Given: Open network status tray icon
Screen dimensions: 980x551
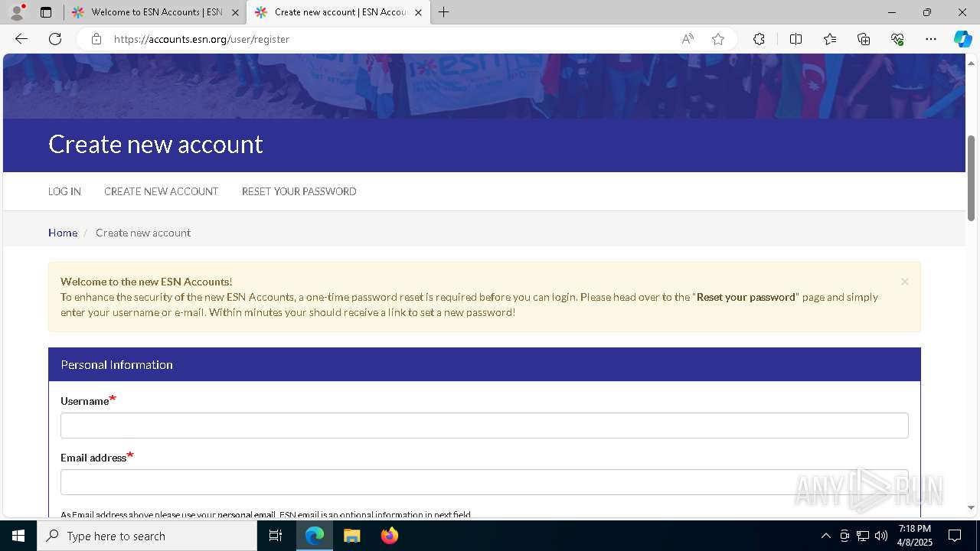Looking at the screenshot, I should [x=863, y=536].
